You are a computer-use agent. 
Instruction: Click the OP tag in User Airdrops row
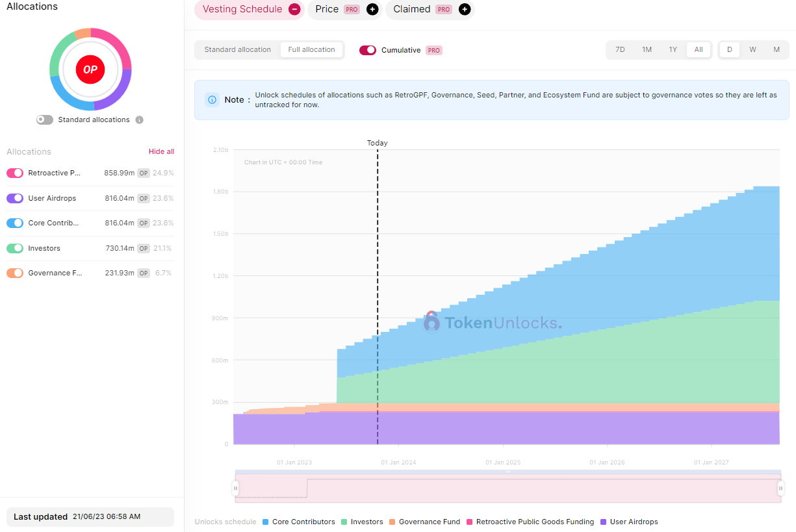[144, 198]
